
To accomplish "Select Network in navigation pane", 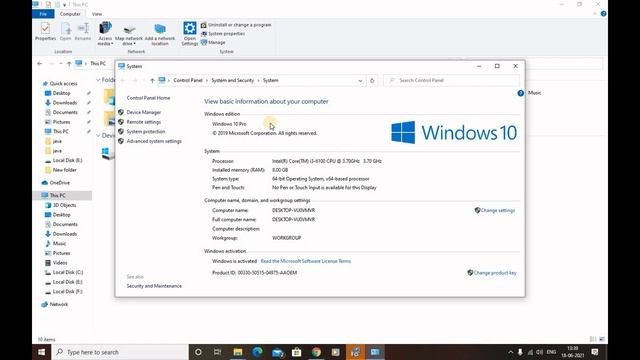I will point(59,304).
